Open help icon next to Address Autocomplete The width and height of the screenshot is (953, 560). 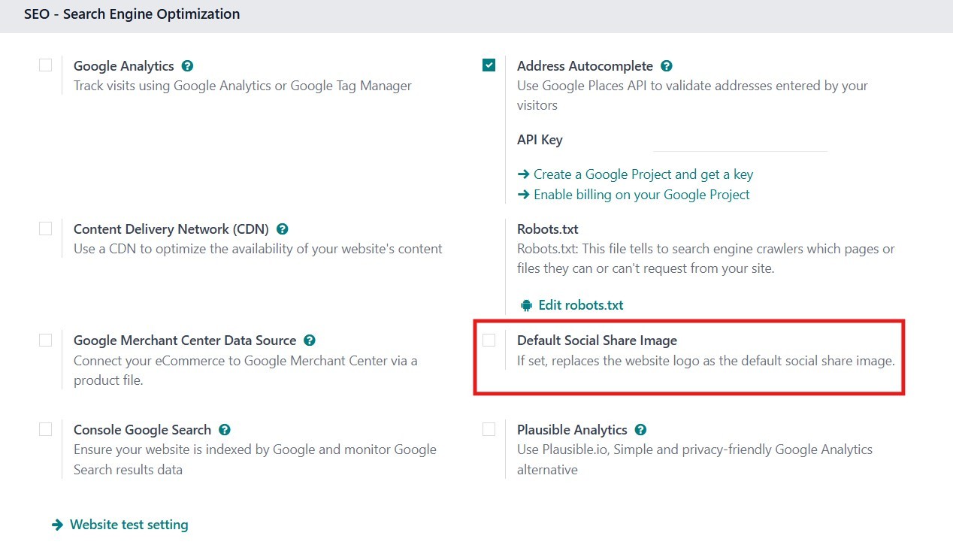[666, 66]
